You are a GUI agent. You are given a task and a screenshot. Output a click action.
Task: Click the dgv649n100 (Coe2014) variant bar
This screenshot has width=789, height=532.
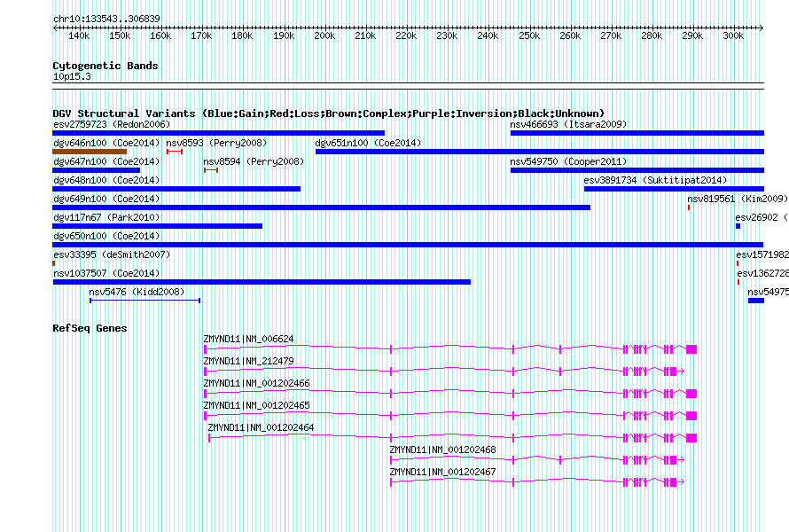click(x=322, y=207)
